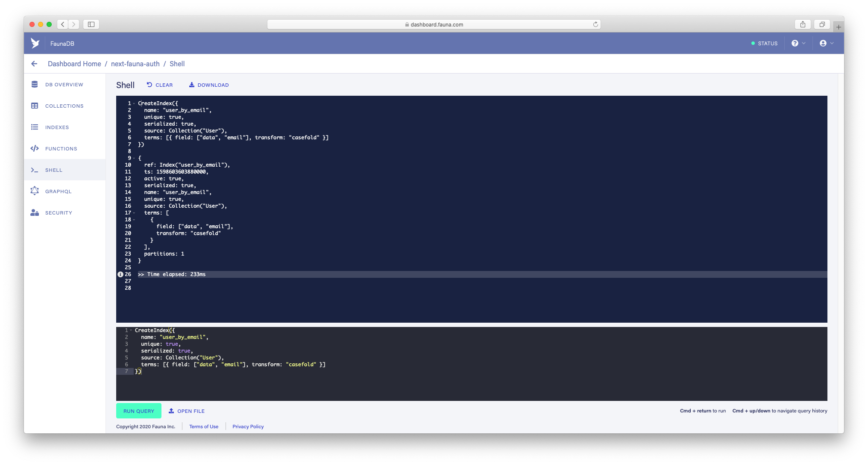Go to the Collections section

pyautogui.click(x=64, y=106)
